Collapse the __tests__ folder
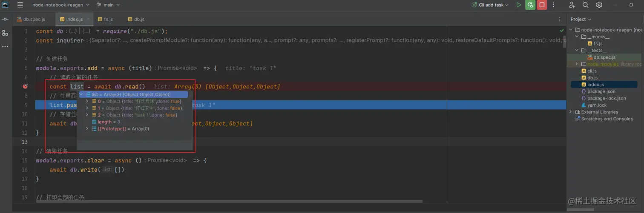This screenshot has width=644, height=213. click(x=577, y=50)
